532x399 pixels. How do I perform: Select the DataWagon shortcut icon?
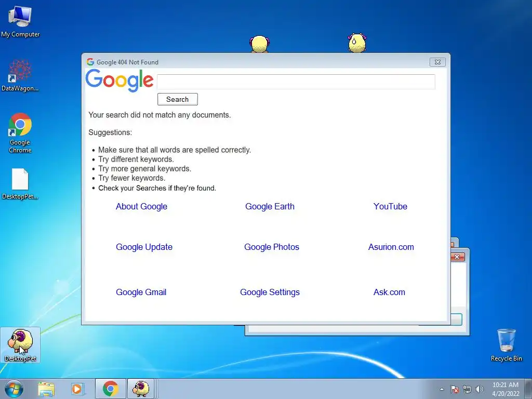click(x=20, y=75)
